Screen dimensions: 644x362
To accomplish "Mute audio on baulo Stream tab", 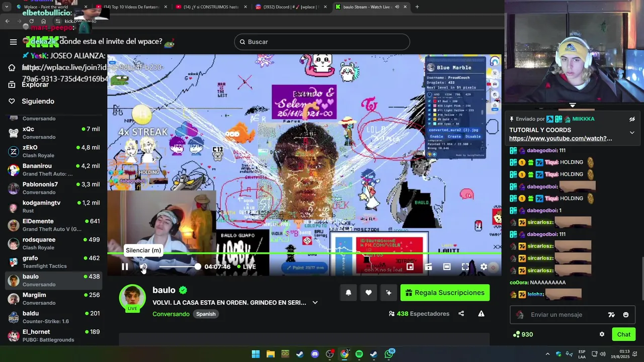I will coord(397,7).
